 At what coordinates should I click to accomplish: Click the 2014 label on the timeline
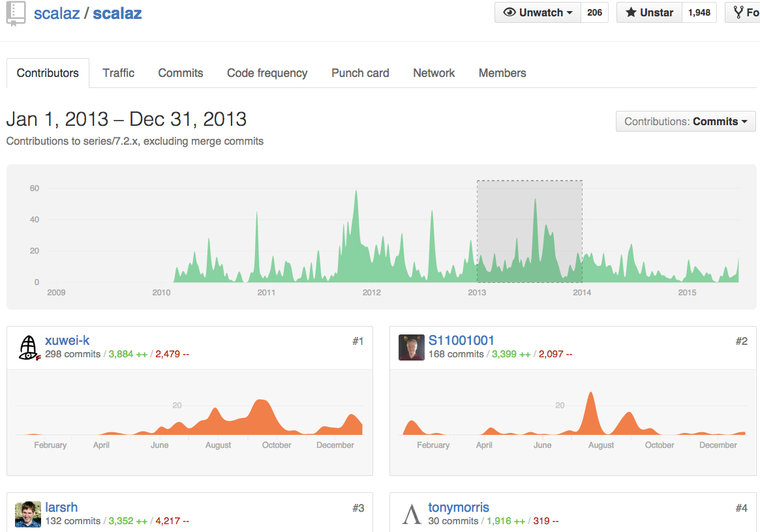tap(582, 293)
